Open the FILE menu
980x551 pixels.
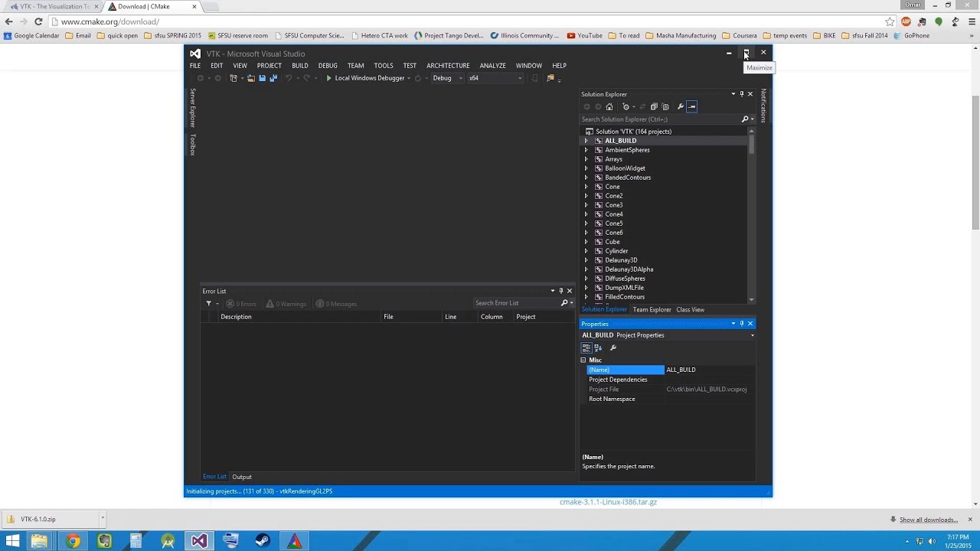coord(195,66)
